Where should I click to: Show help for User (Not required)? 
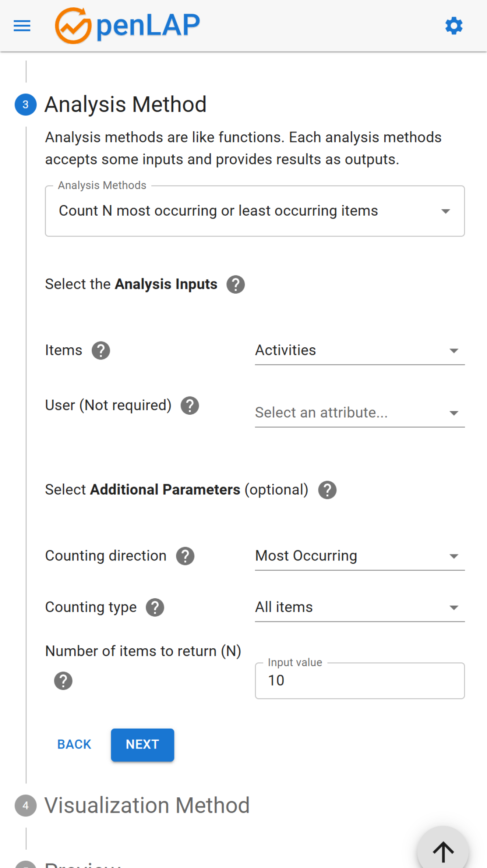190,405
